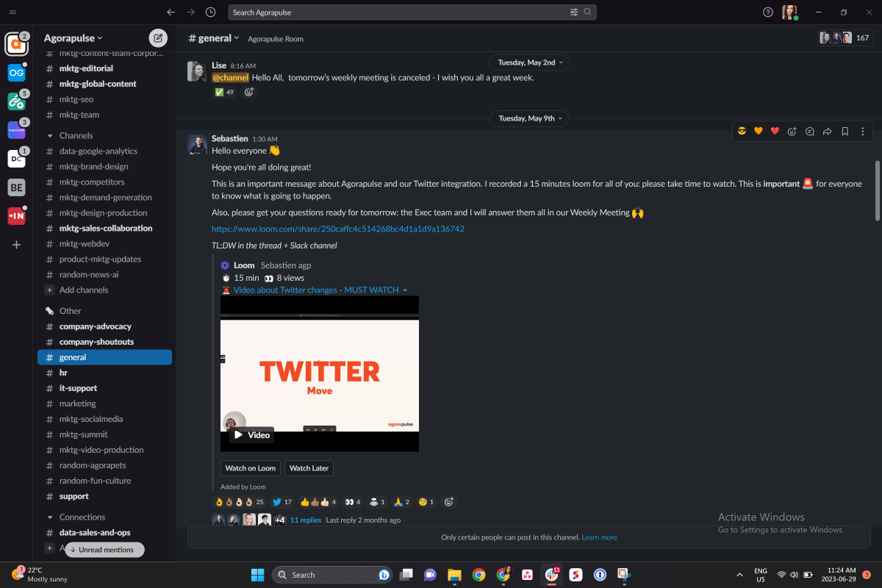882x588 pixels.
Task: Open the loom.com share link
Action: point(338,229)
